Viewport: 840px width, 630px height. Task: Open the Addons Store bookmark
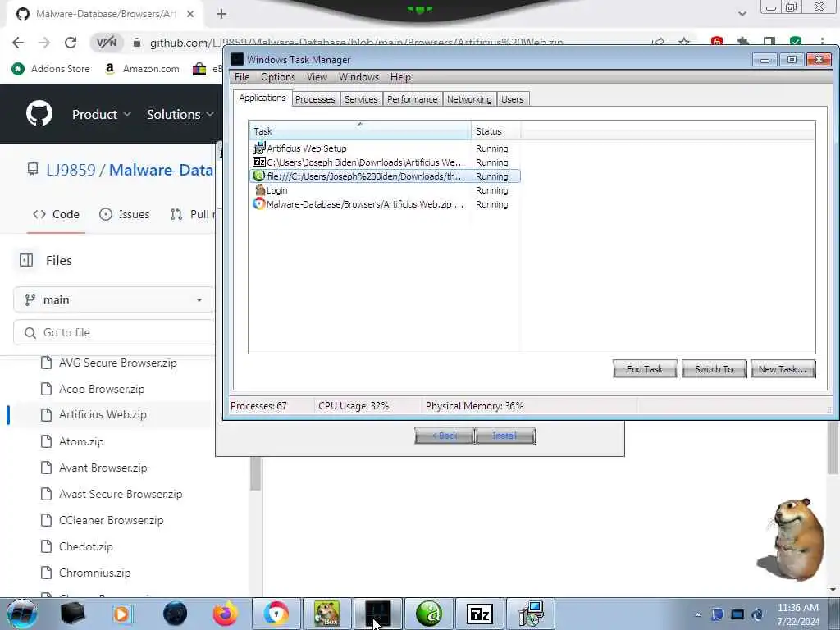(51, 69)
